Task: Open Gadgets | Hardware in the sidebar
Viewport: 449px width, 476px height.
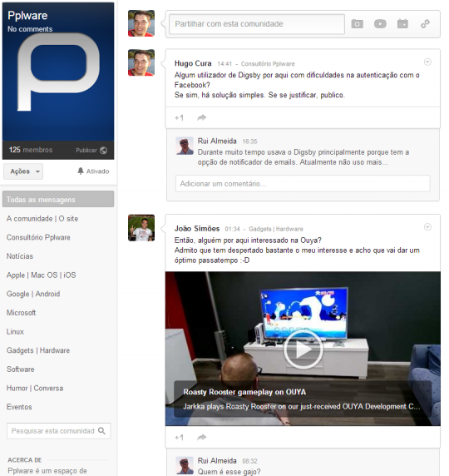Action: pyautogui.click(x=38, y=350)
